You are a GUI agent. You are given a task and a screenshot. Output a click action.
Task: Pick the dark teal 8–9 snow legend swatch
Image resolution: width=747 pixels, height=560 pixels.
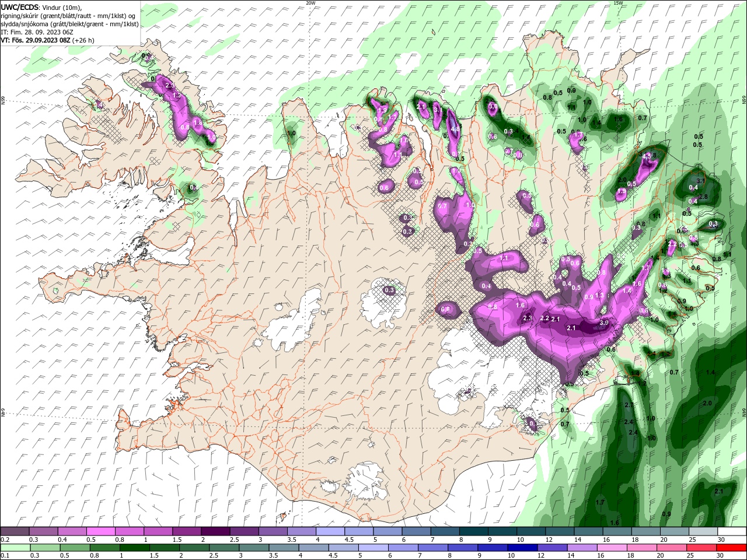tap(474, 531)
